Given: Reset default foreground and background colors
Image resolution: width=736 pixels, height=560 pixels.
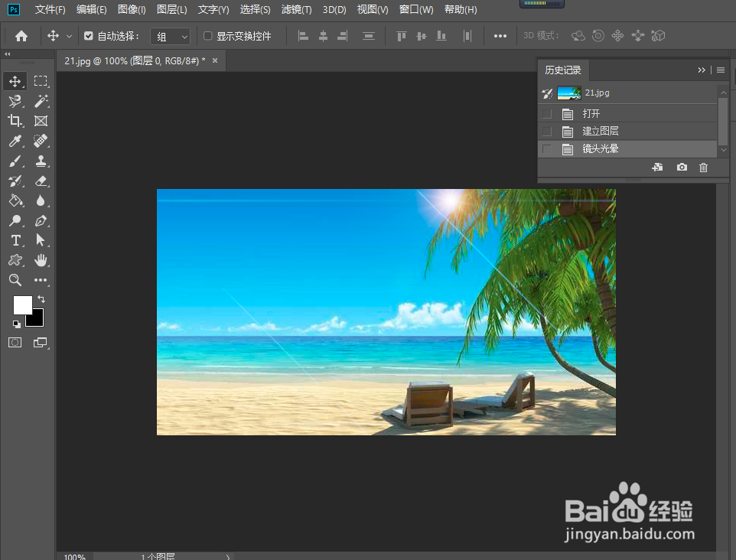Looking at the screenshot, I should click(16, 324).
